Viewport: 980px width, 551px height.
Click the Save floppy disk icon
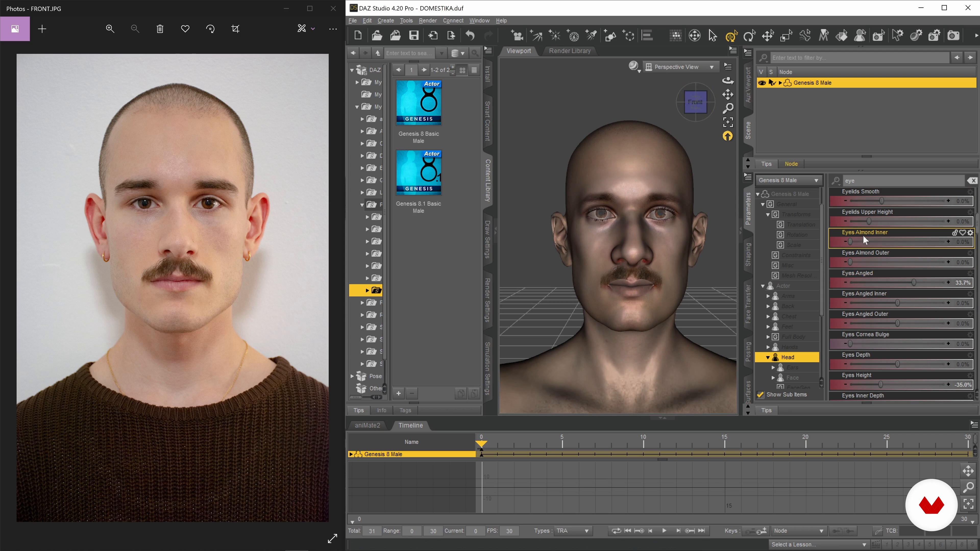pyautogui.click(x=413, y=36)
